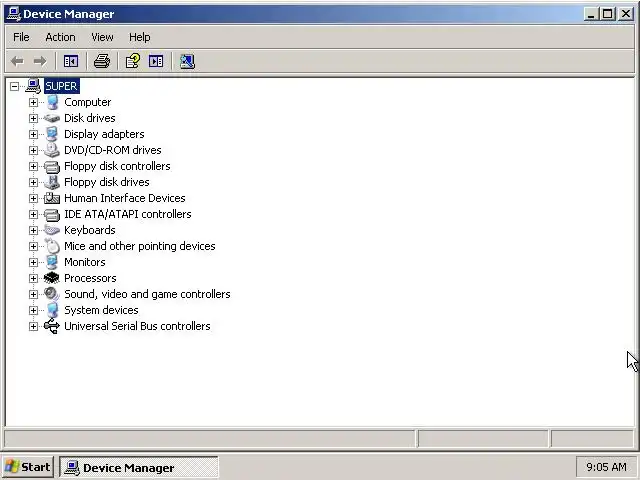Image resolution: width=640 pixels, height=480 pixels.
Task: Open the Action menu
Action: 60,37
